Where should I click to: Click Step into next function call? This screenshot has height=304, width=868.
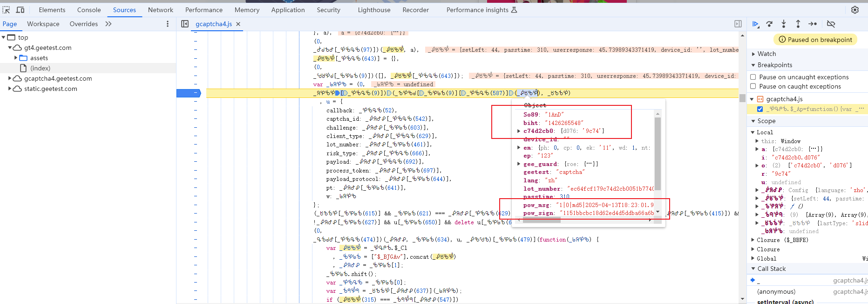pyautogui.click(x=784, y=24)
